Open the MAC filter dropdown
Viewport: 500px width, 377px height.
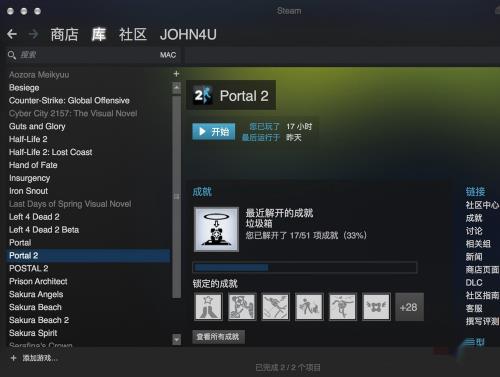tap(168, 55)
